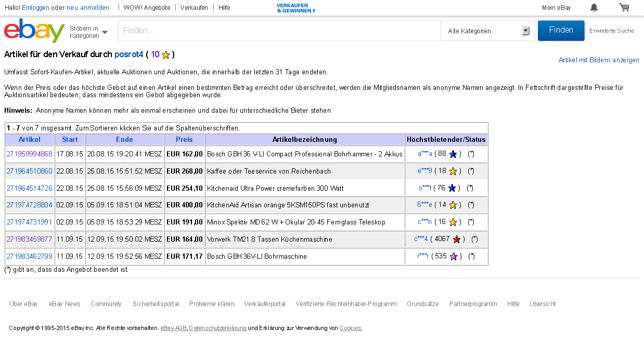Screen dimensions: 644x357
Task: Open Verifizierte Rechteinhaber-Programm link
Action: tap(346, 304)
